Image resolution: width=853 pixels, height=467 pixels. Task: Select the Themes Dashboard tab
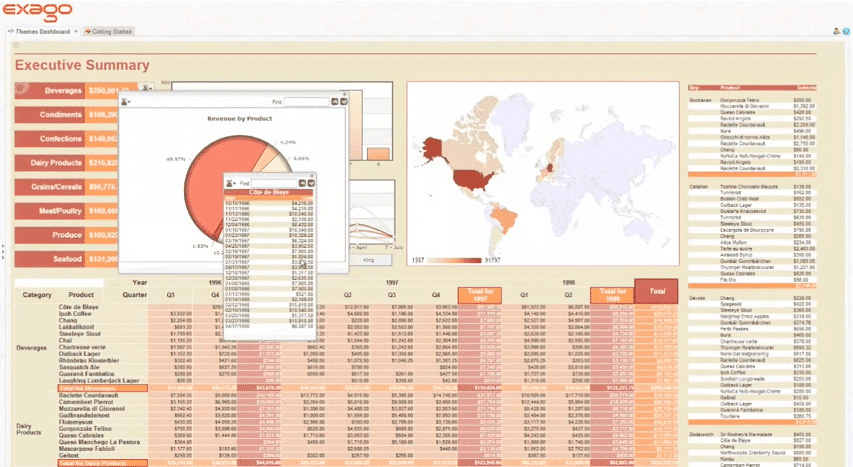pos(40,32)
